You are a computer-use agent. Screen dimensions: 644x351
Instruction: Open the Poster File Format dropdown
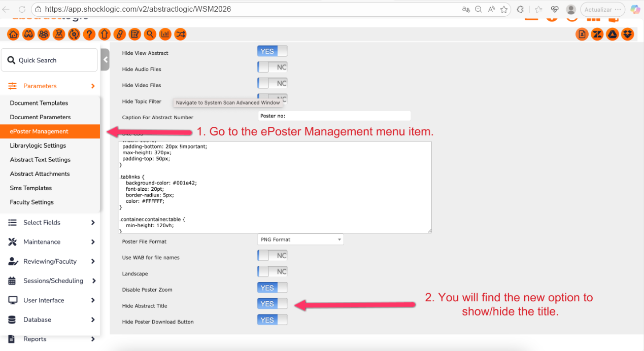300,239
